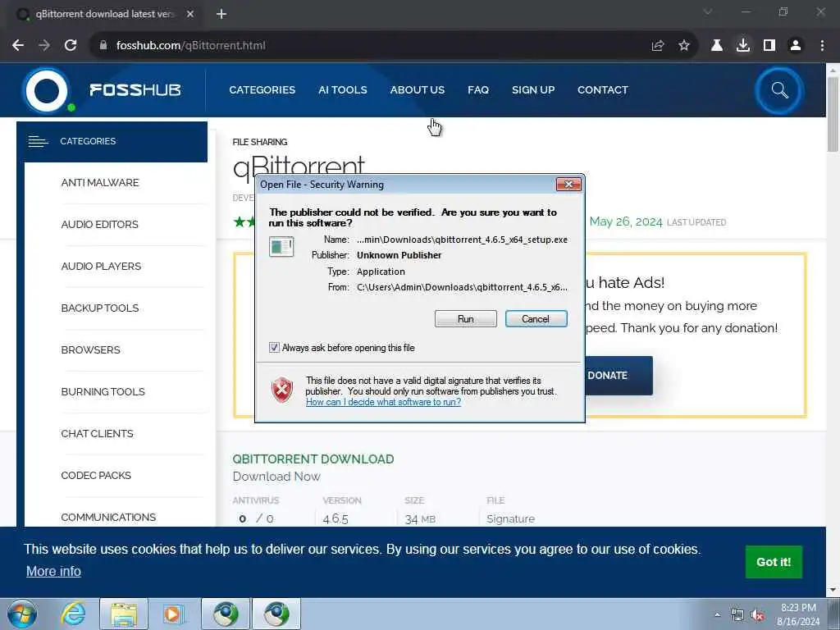Bookmark this page with the star icon
Viewport: 840px width, 630px height.
684,46
